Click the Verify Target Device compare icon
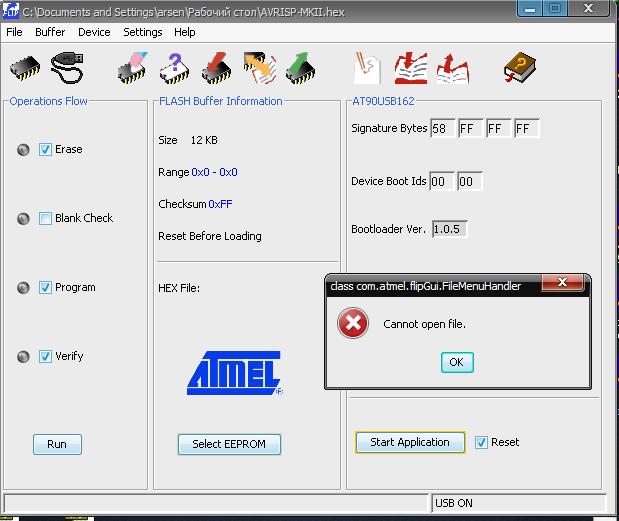 [x=259, y=68]
